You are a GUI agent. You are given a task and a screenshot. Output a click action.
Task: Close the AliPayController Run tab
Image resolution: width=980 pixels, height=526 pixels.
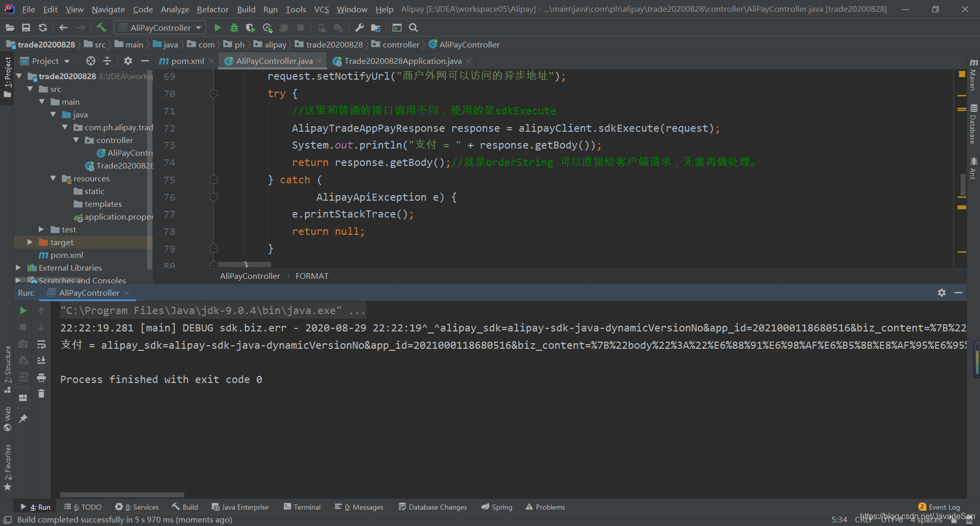pyautogui.click(x=127, y=293)
